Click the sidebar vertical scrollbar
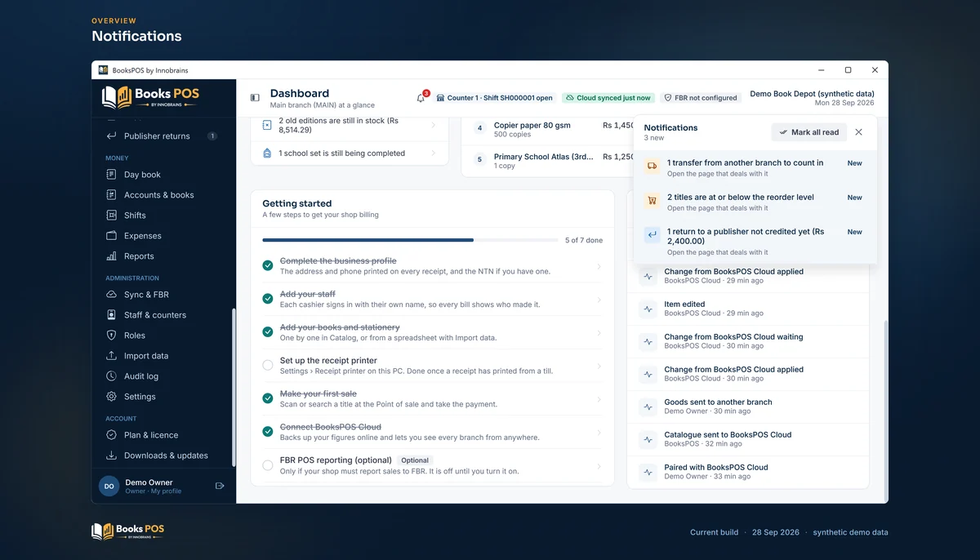Screen dimensions: 980x560 (234, 388)
